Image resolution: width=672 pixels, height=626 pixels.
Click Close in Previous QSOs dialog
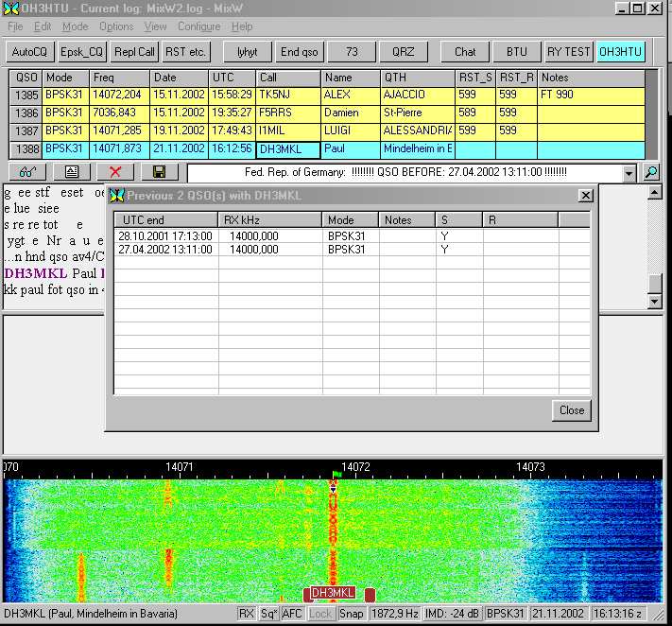pyautogui.click(x=572, y=410)
